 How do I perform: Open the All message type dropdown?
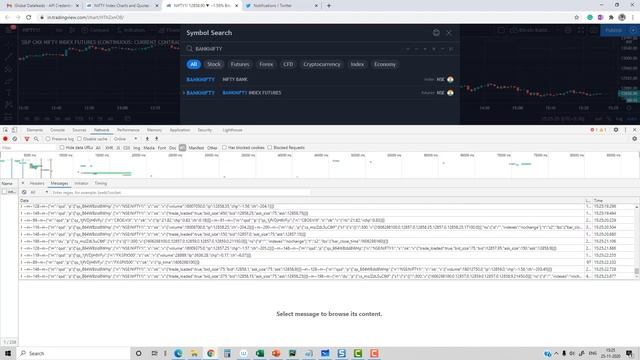click(39, 192)
